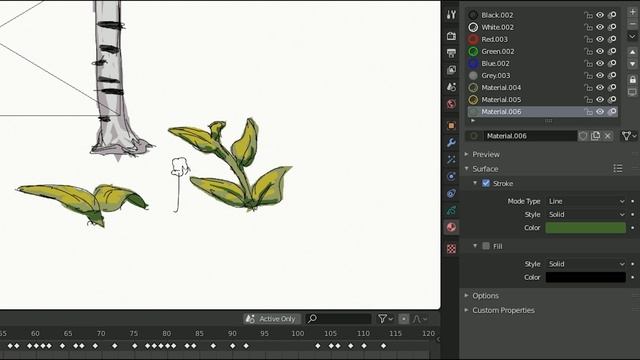The width and height of the screenshot is (640, 360).
Task: Open the Visual Effects properties tab
Action: (x=451, y=159)
